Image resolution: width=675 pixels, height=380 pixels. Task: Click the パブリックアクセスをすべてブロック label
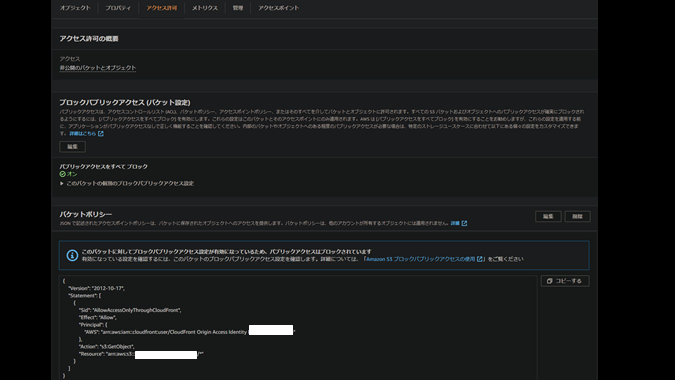click(103, 167)
